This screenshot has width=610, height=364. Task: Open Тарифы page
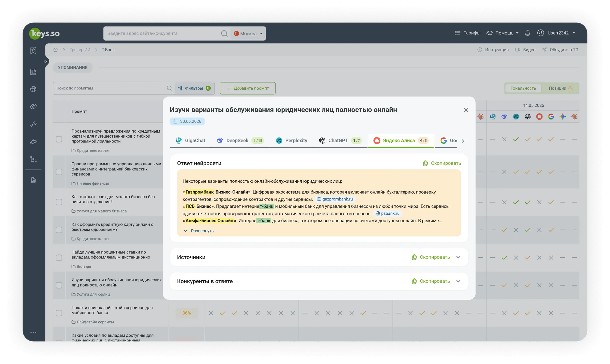(468, 33)
